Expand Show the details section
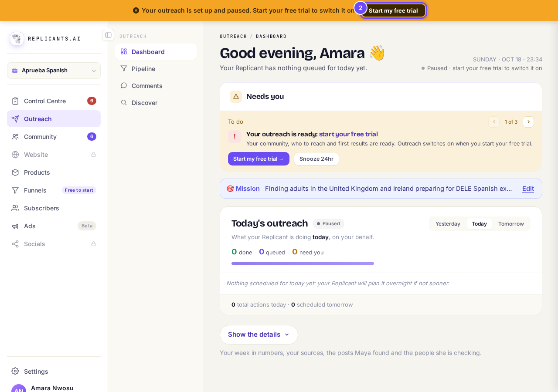The image size is (558, 392). (259, 335)
